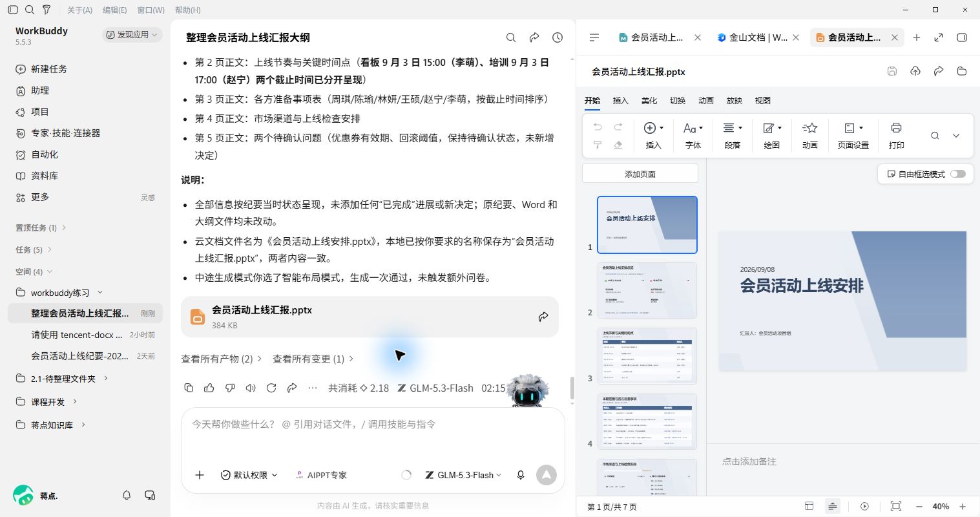Click the zoom in plus button
Screen dimensions: 980x517
pyautogui.click(x=963, y=507)
